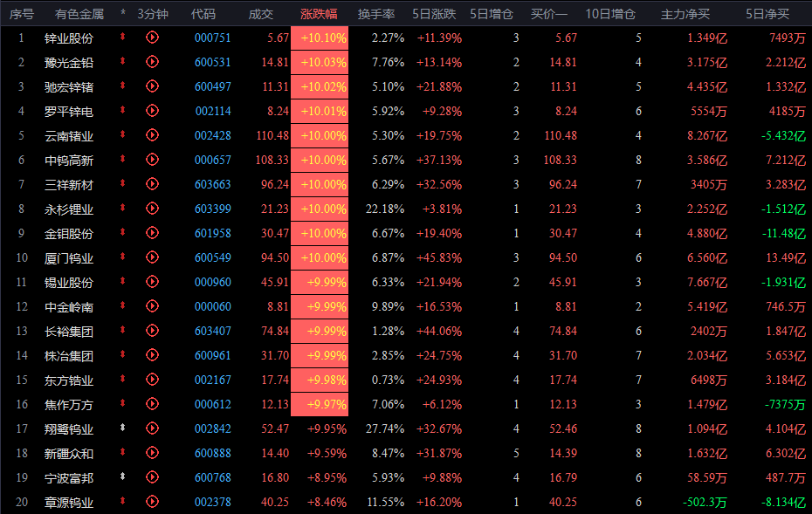
Task: Click the 5日涨跌 column header
Action: click(x=434, y=14)
